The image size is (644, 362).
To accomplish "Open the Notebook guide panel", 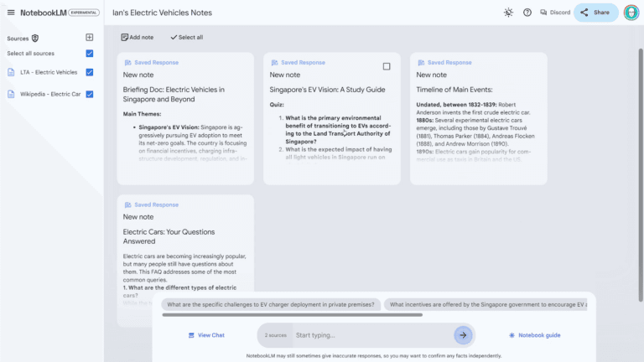I will (x=534, y=335).
